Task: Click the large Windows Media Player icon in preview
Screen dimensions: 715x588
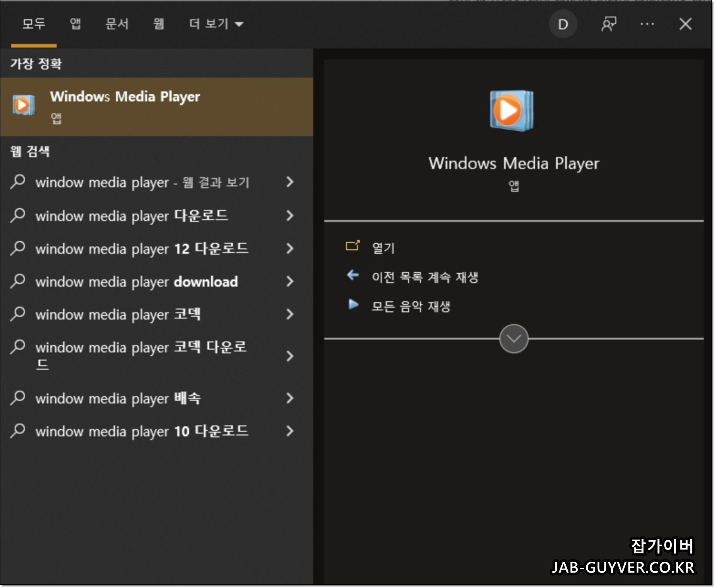Action: click(512, 110)
